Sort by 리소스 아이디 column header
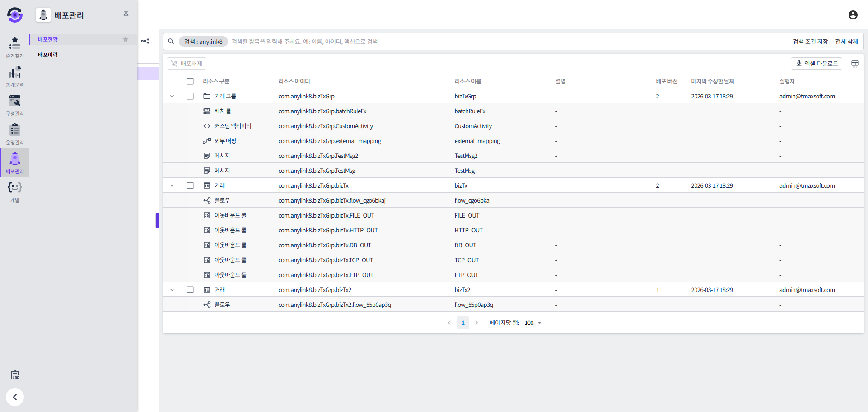868x412 pixels. pyautogui.click(x=294, y=81)
